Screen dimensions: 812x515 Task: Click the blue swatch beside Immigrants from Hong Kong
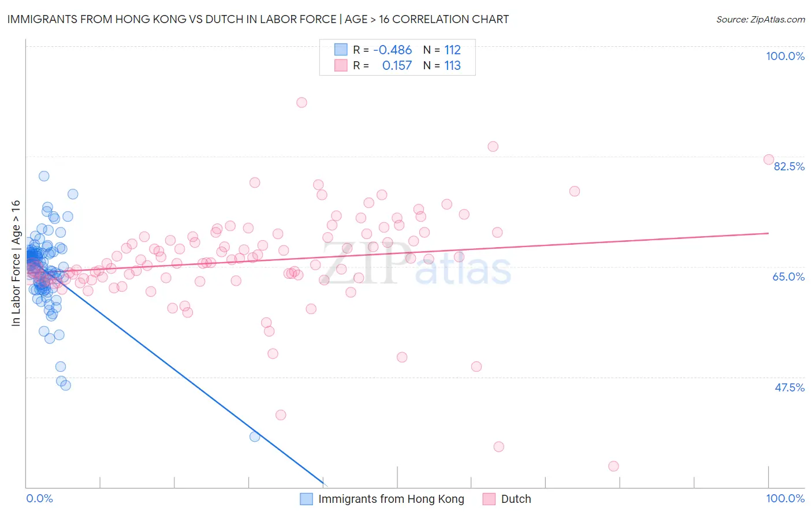click(306, 499)
